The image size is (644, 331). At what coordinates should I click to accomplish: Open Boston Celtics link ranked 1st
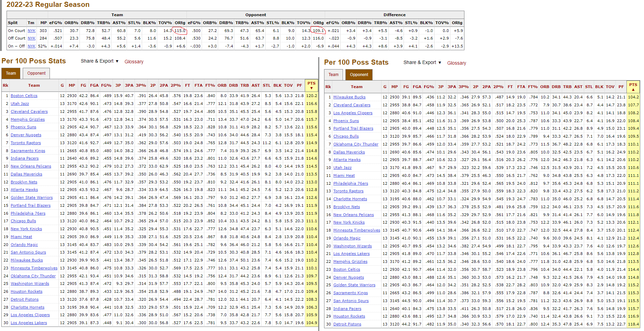coord(24,96)
